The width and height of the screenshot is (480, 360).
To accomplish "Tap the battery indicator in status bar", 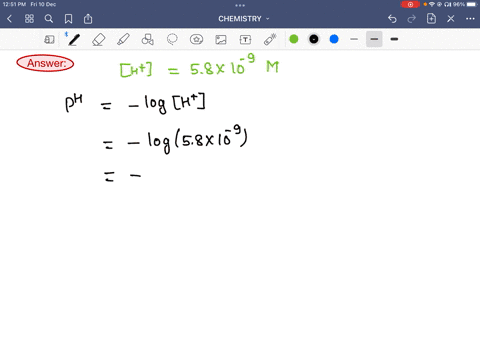I will 472,4.
